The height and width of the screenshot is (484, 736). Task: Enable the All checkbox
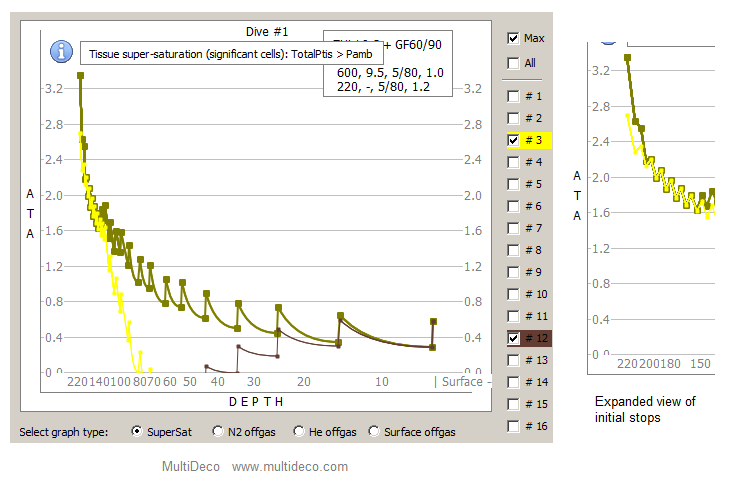pos(513,63)
